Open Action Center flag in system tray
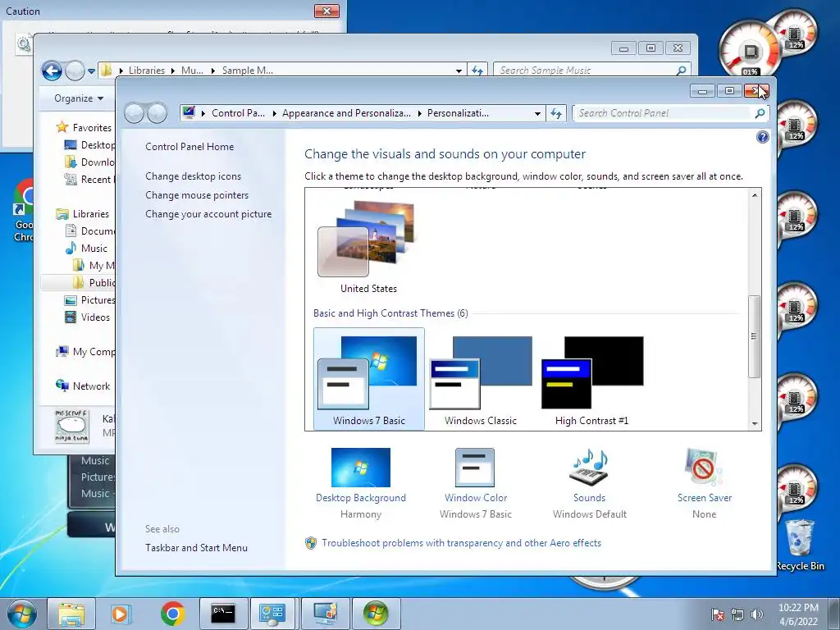Viewport: 840px width, 630px height. point(717,614)
